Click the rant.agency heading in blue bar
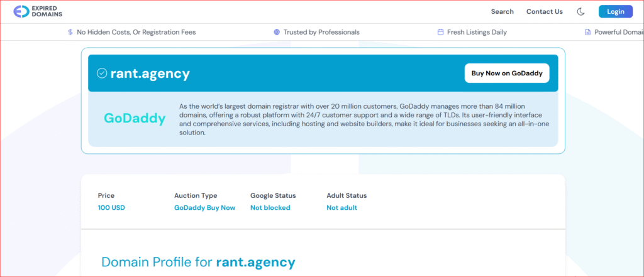Viewport: 644px width, 277px height. point(150,73)
